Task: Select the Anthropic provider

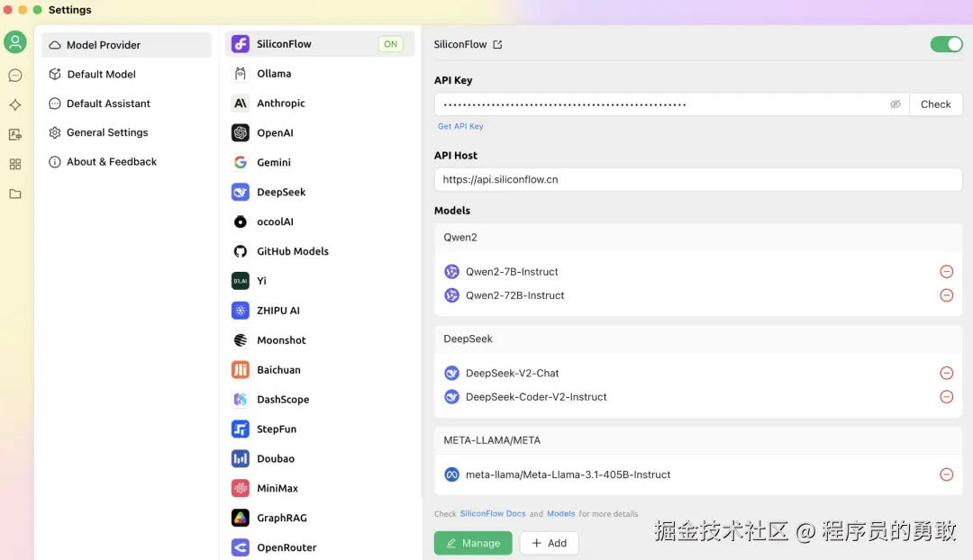Action: 319,103
